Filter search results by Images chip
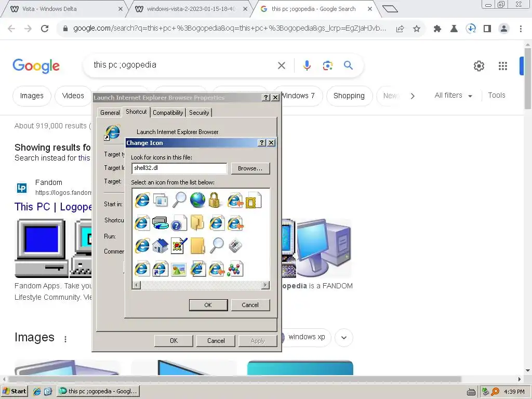Screen dimensions: 532x399 32,96
